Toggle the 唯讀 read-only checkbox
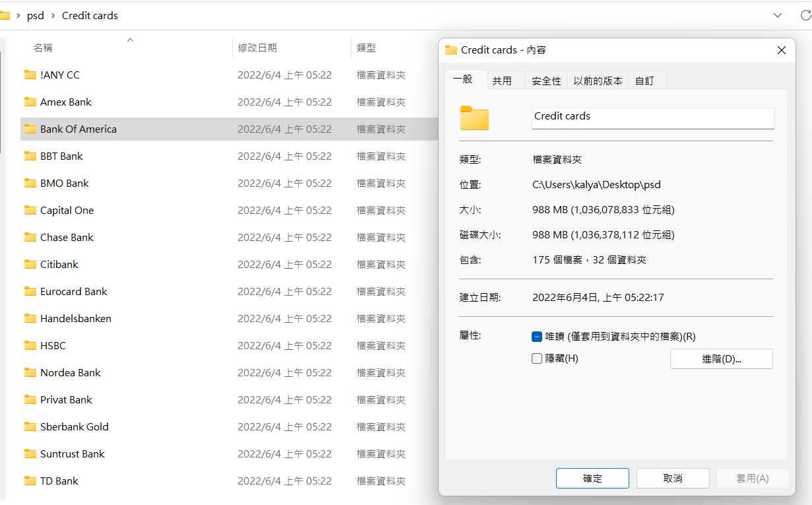Screen dimensions: 812x505 point(537,337)
